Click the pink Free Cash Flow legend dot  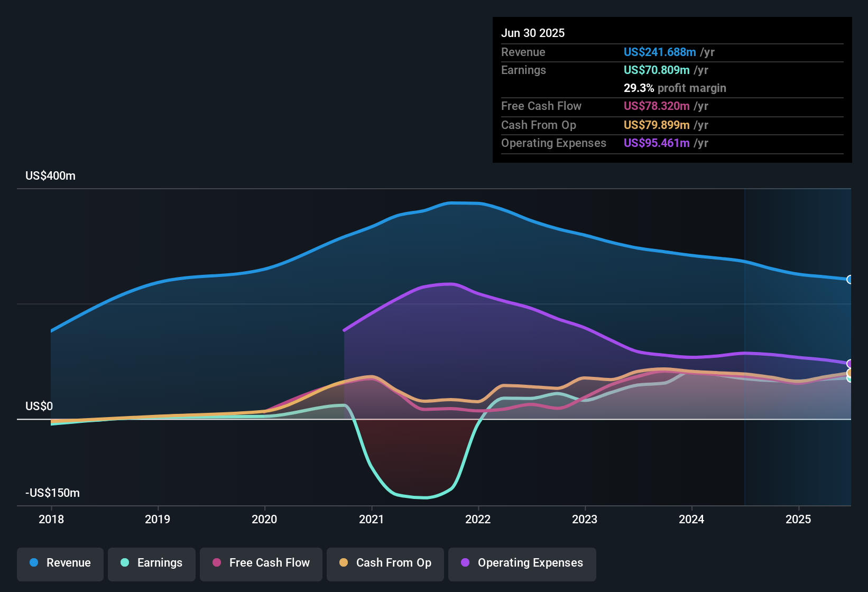216,563
